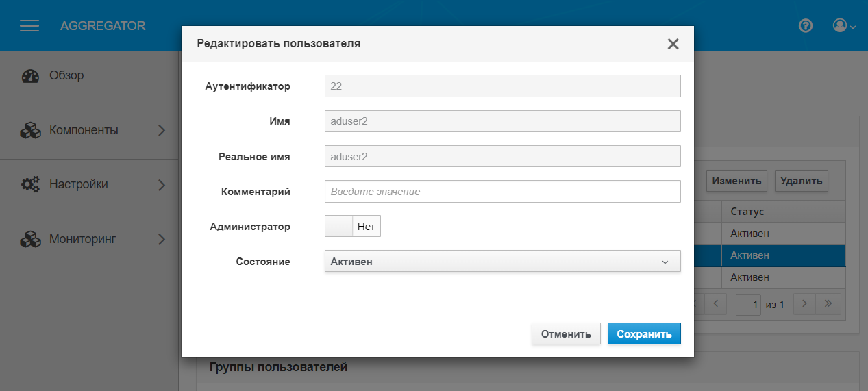This screenshot has width=868, height=391.
Task: Open the Состояние dropdown
Action: (x=502, y=261)
